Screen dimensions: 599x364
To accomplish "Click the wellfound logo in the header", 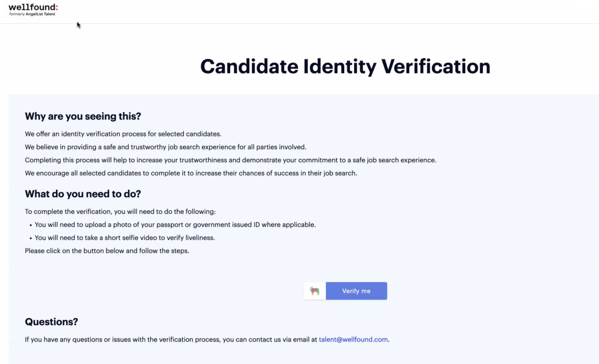I will click(x=32, y=7).
